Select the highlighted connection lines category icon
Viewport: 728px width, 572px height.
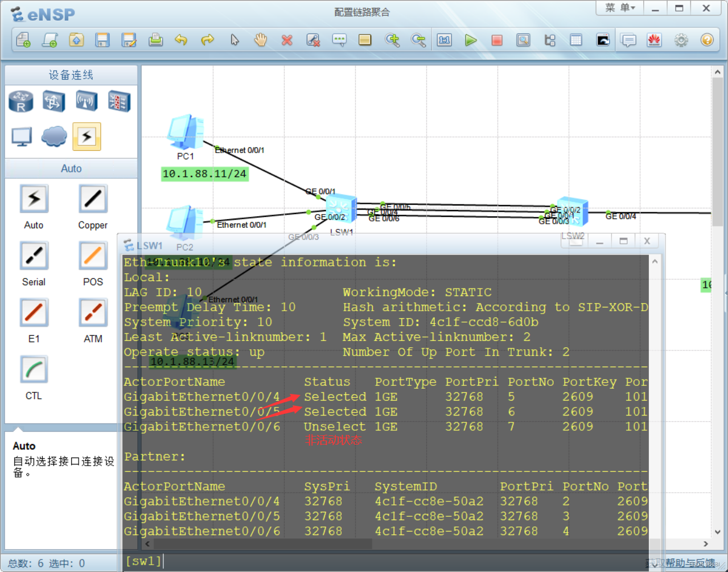(87, 137)
